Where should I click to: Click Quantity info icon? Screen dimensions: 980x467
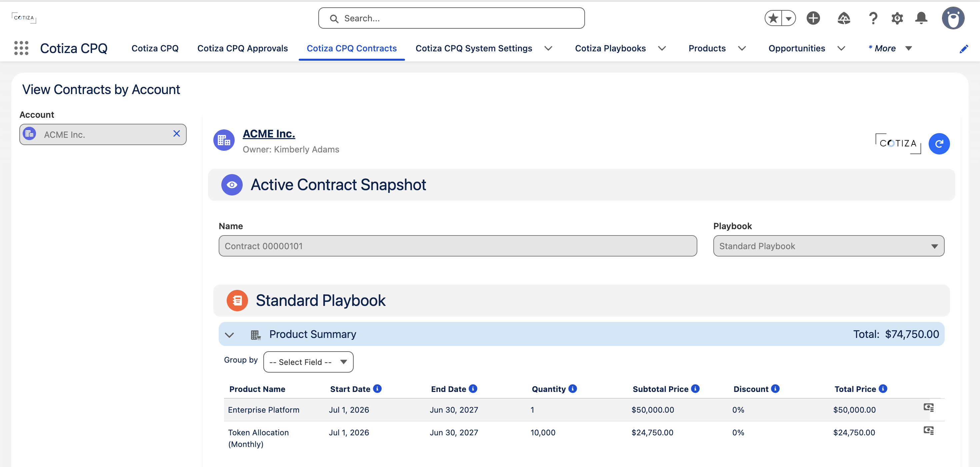[573, 389]
